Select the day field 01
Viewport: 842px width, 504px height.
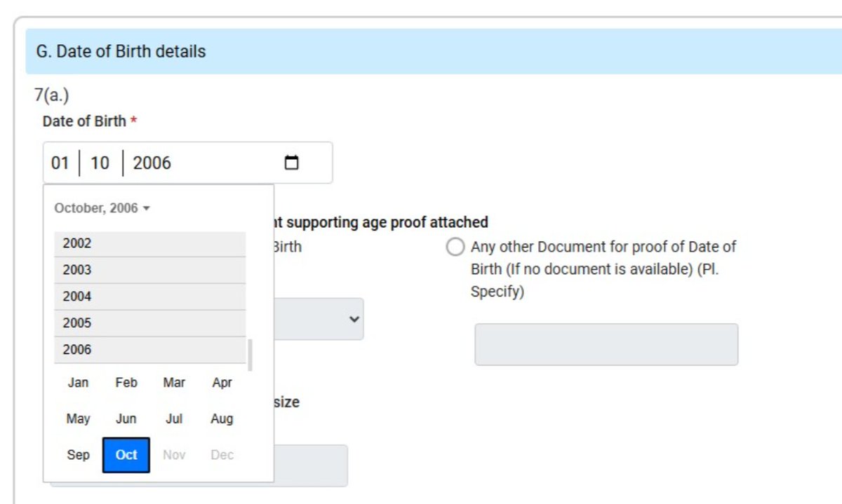tap(60, 163)
